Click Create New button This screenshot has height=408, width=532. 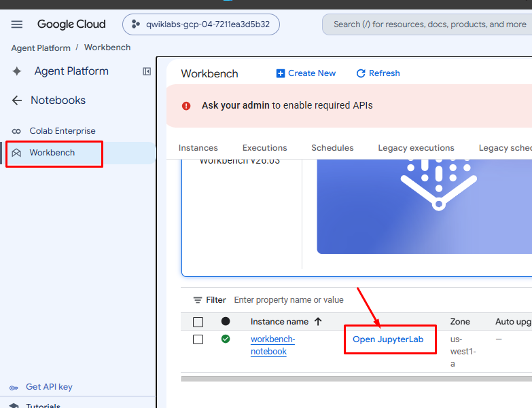click(x=306, y=73)
